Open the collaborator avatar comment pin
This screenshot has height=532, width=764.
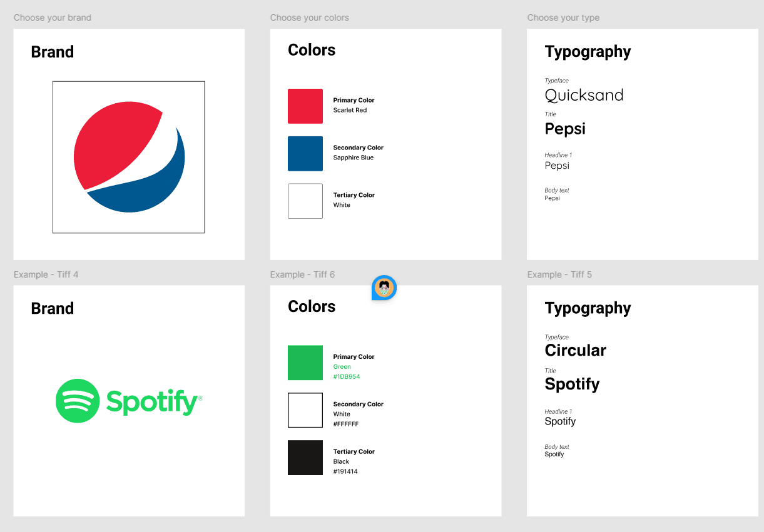point(384,288)
